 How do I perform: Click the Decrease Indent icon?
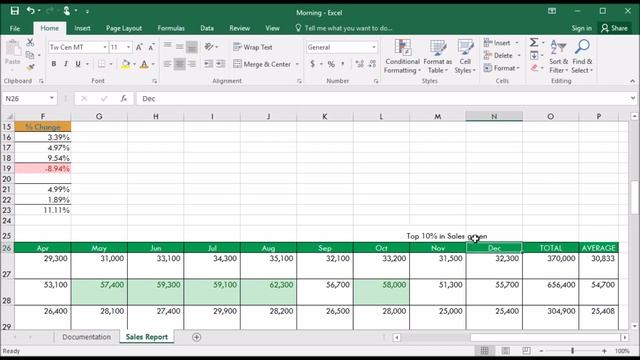point(208,64)
